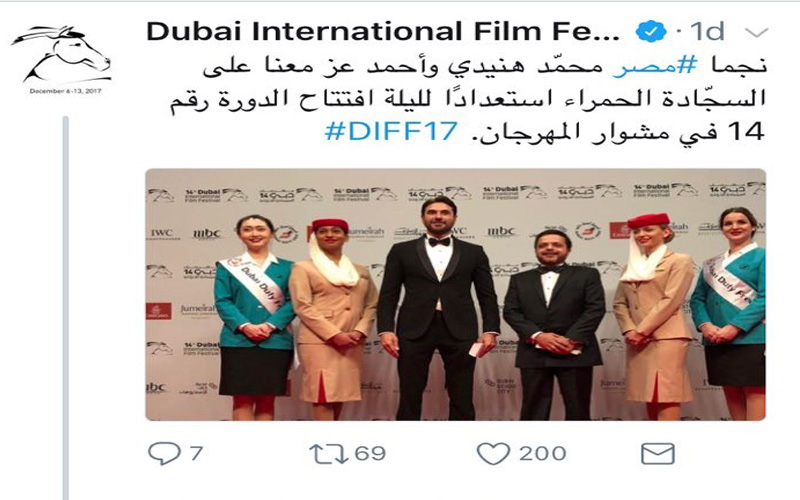Retweet using the retweet arrows icon
This screenshot has width=800, height=500.
coord(329,453)
